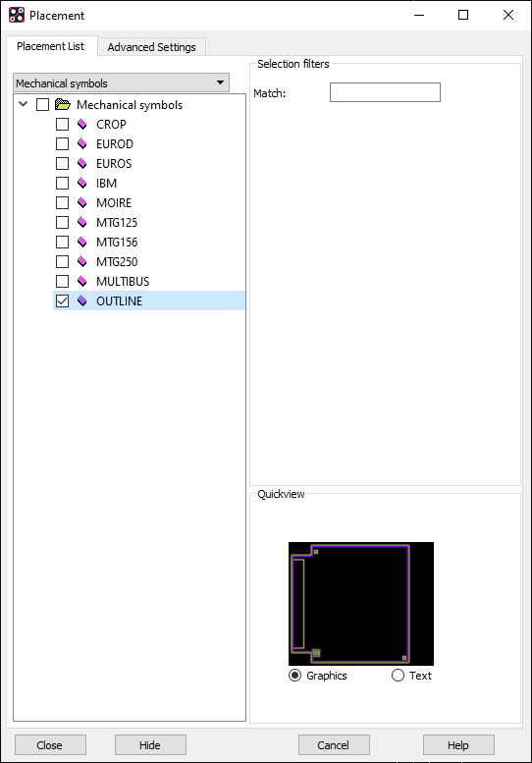The image size is (532, 763).
Task: Click the MULTIBUS symbol icon
Action: pyautogui.click(x=82, y=281)
